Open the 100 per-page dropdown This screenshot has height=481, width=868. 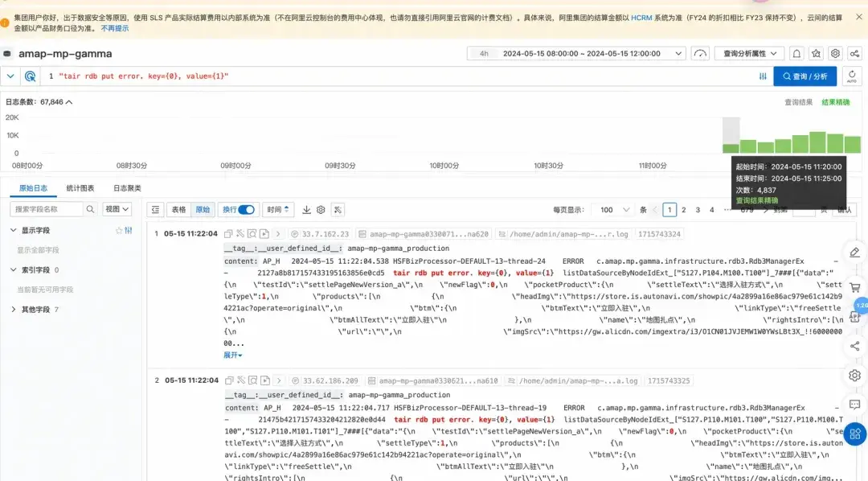pyautogui.click(x=615, y=210)
